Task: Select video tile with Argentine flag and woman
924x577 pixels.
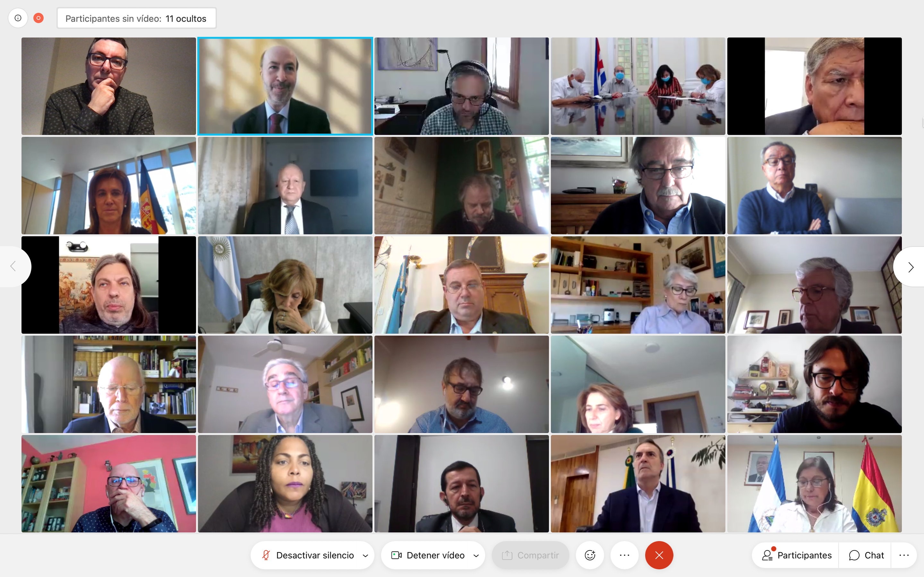Action: tap(285, 285)
